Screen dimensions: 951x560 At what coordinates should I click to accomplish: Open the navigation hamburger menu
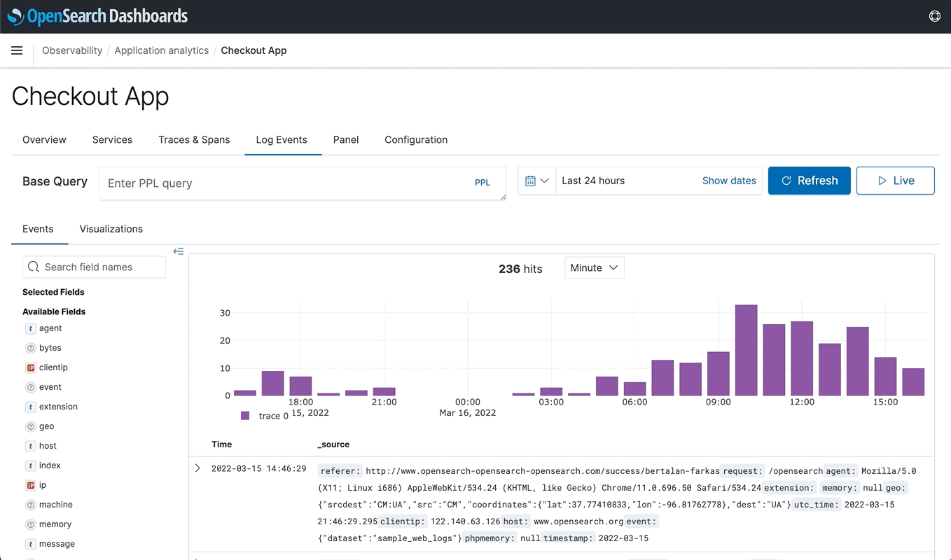click(17, 50)
